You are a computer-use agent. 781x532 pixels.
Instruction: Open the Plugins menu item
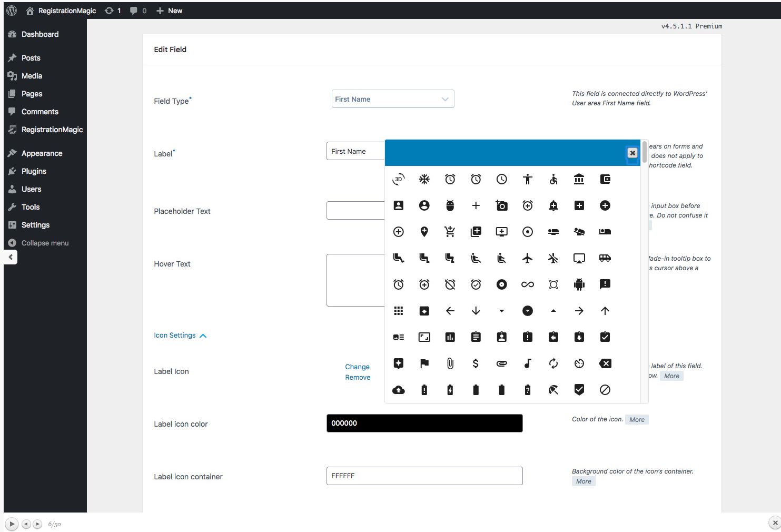click(34, 171)
